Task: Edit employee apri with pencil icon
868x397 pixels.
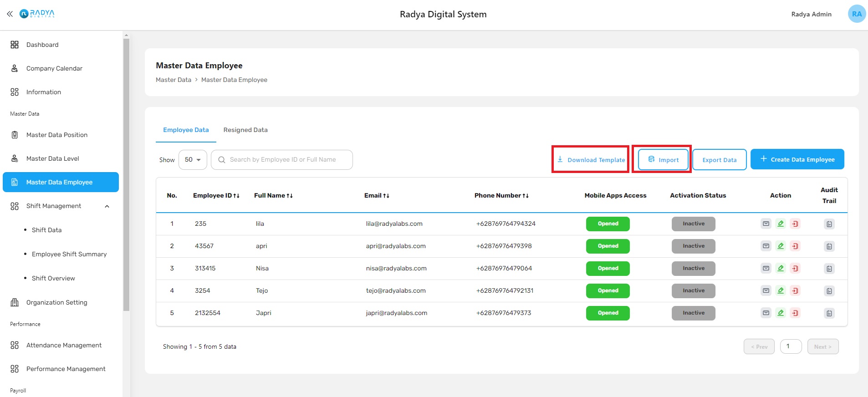Action: [781, 246]
